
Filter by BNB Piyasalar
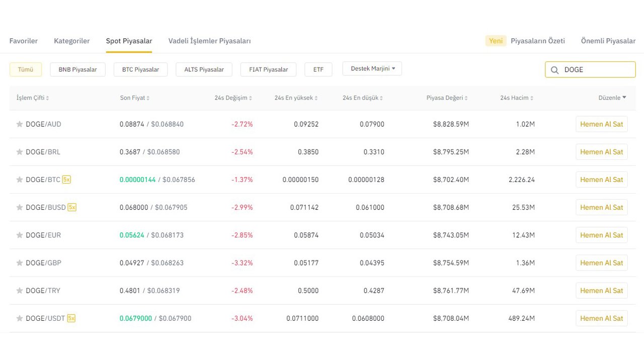[x=78, y=70]
